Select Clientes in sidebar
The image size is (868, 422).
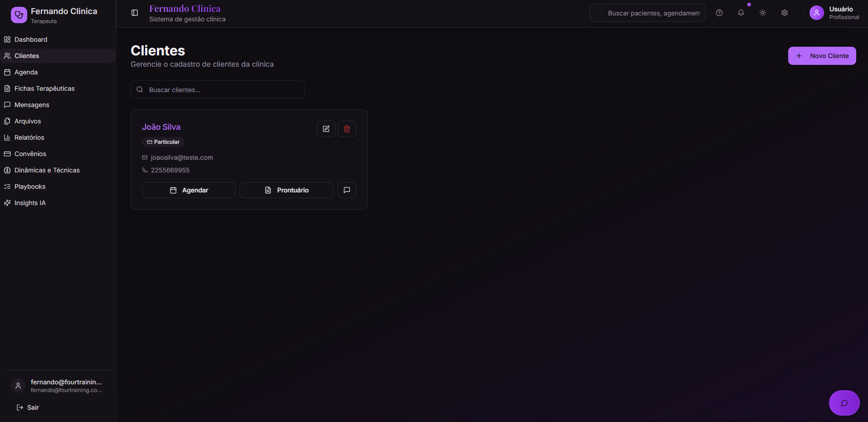[x=58, y=56]
